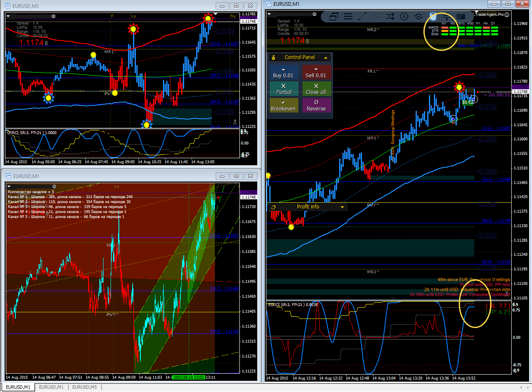Click the Prelim UoM Consumer Sentiment news line

(460, 294)
